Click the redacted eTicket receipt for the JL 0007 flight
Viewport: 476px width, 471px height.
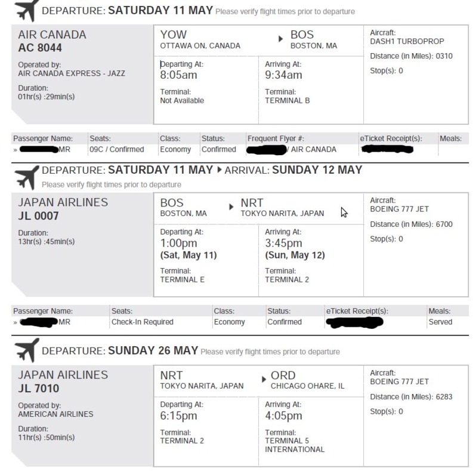coord(354,323)
